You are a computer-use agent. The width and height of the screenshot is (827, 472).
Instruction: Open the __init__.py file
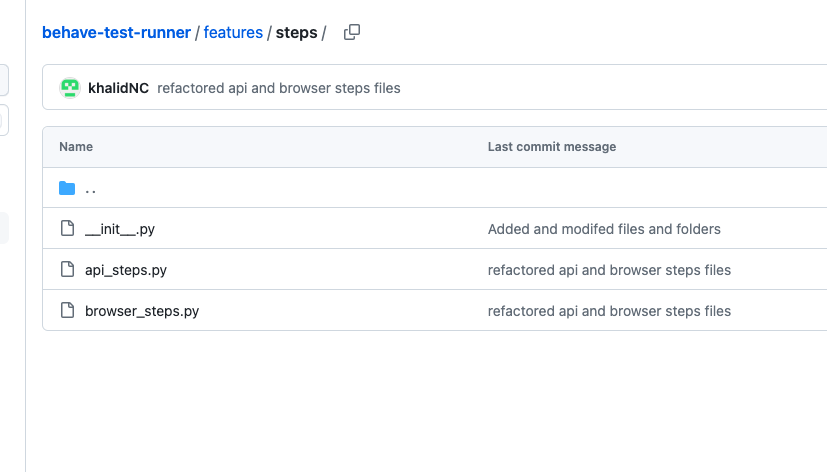[120, 229]
